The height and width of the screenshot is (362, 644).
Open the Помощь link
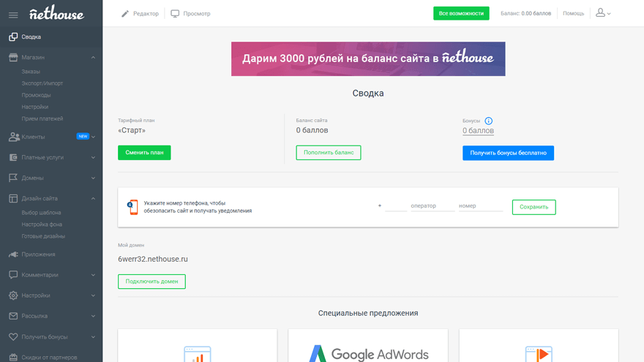click(x=573, y=14)
